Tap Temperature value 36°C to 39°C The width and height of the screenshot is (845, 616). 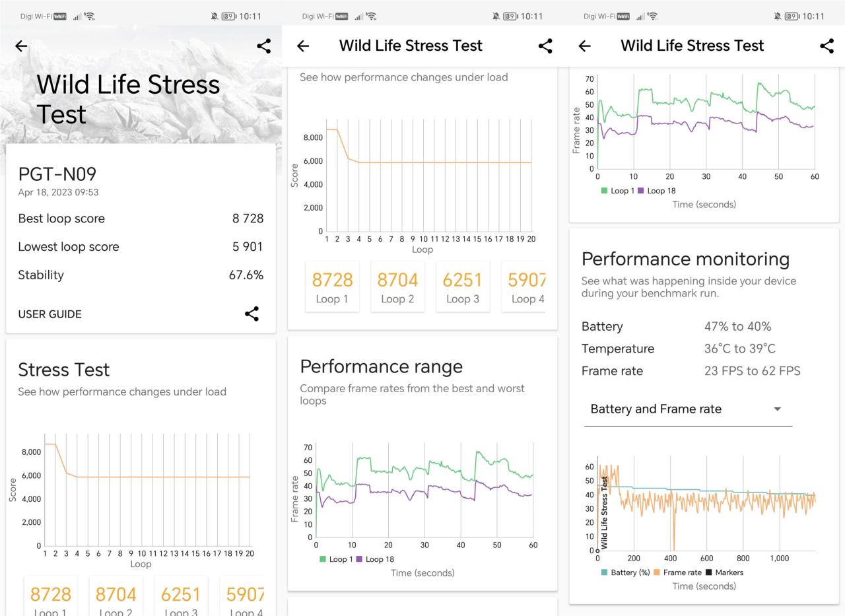(739, 349)
